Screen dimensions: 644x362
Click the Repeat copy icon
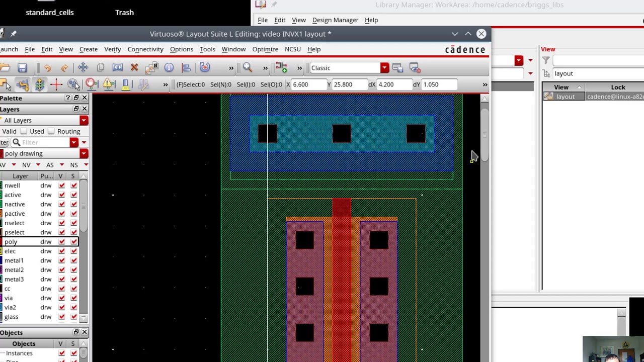point(151,68)
